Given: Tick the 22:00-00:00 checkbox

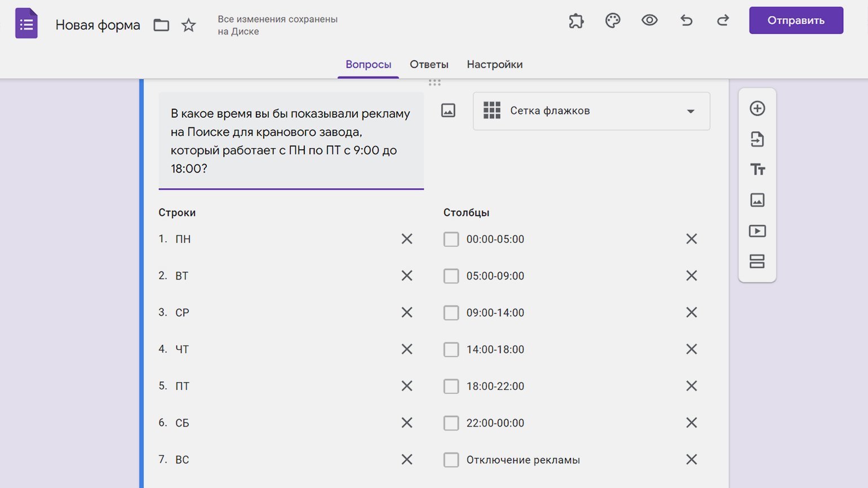Looking at the screenshot, I should 451,423.
